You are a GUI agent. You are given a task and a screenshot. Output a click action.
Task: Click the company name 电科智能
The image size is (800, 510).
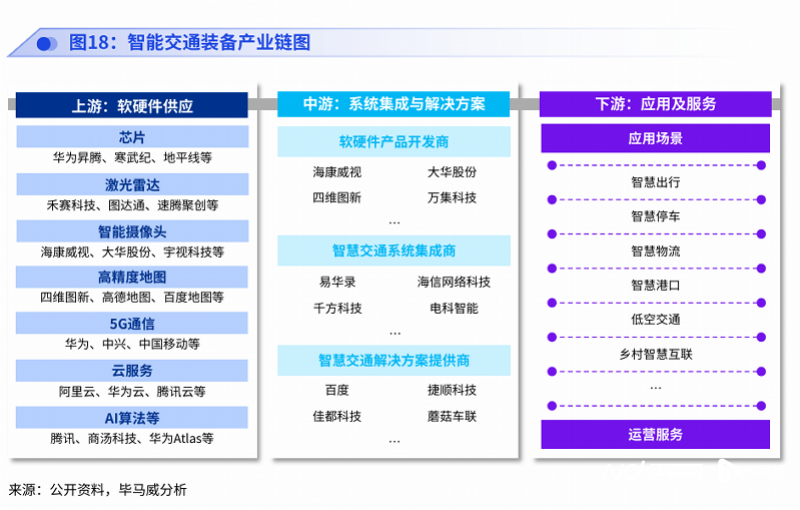point(454,308)
